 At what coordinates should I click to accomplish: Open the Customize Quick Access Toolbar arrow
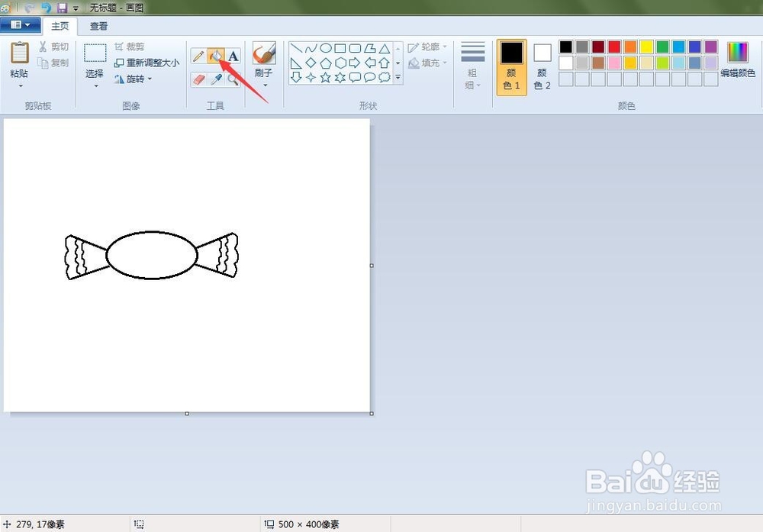76,8
